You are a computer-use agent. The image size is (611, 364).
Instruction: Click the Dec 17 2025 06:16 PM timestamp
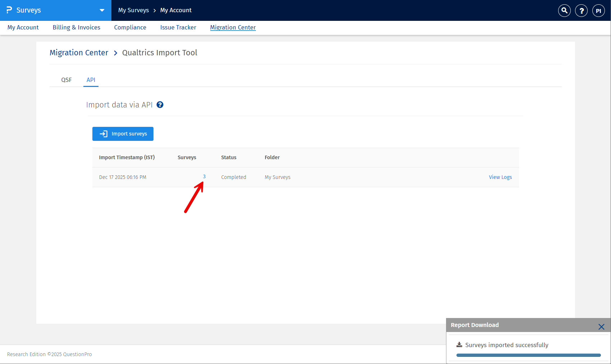point(123,177)
